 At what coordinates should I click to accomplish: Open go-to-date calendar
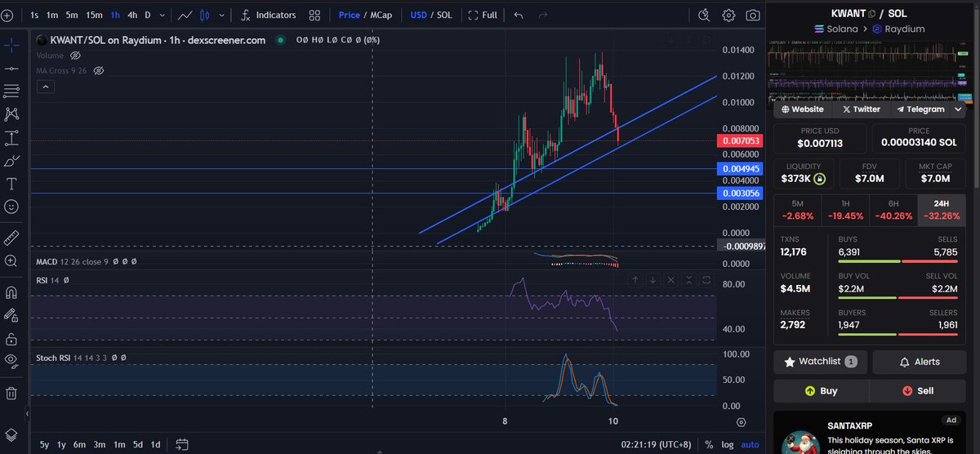click(182, 444)
